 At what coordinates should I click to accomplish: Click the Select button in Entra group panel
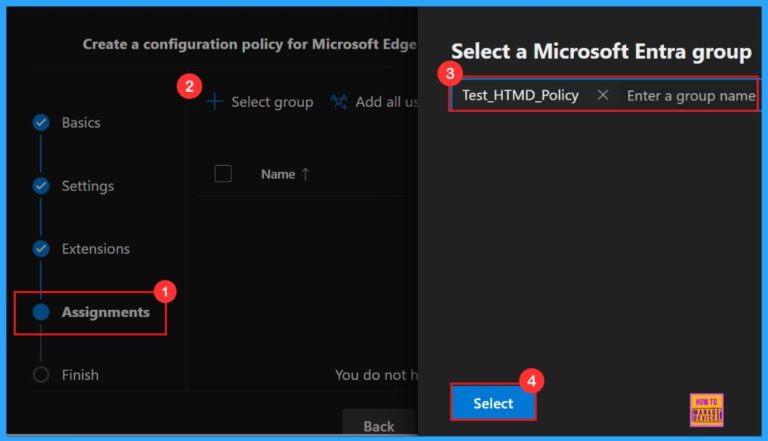pos(493,403)
